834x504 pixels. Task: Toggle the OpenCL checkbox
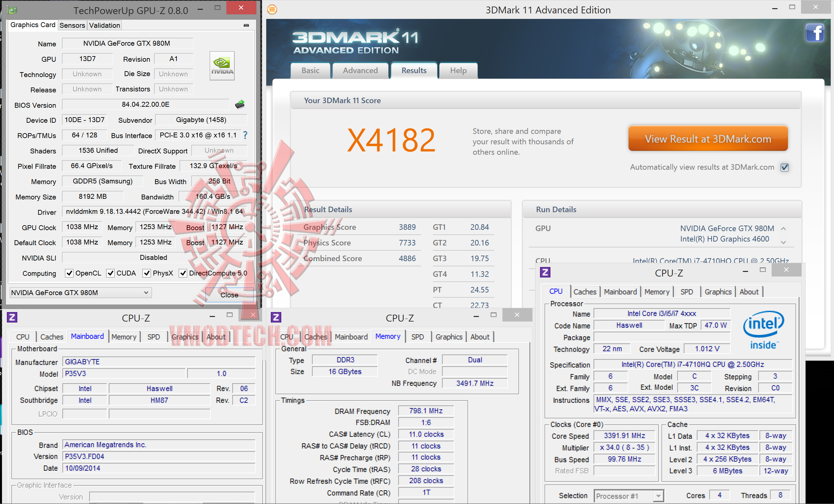(69, 273)
